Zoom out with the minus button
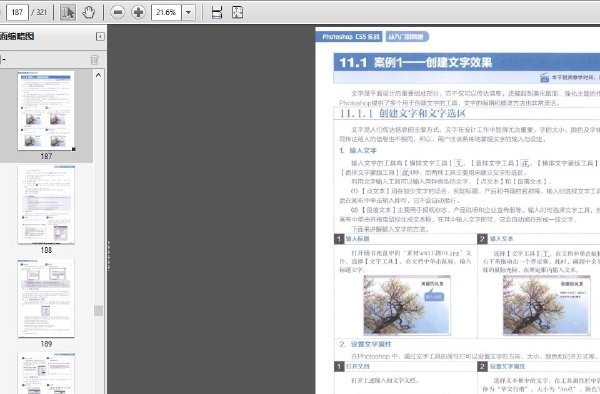The image size is (600, 394). [117, 12]
